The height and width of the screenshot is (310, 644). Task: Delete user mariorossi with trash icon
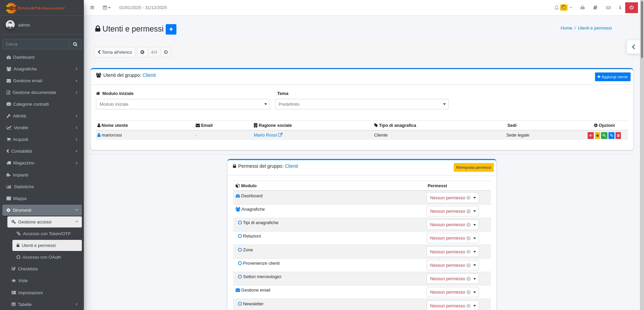(618, 136)
